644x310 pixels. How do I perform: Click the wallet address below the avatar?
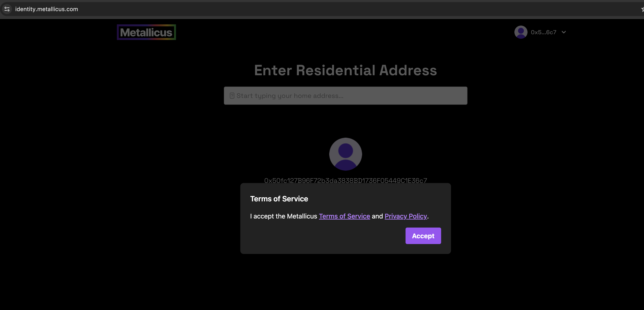point(345,180)
